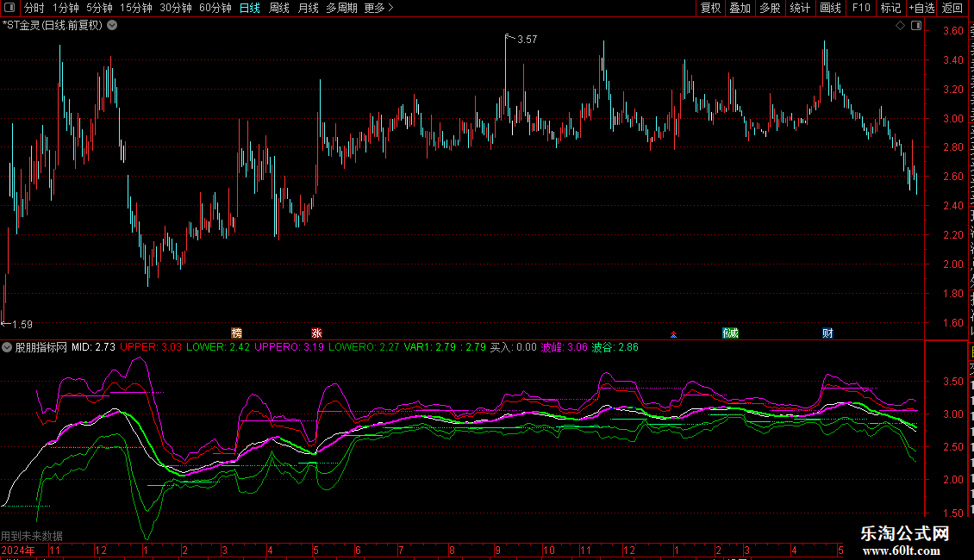
Task: Switch to the 60分钟 period tab
Action: [x=215, y=8]
